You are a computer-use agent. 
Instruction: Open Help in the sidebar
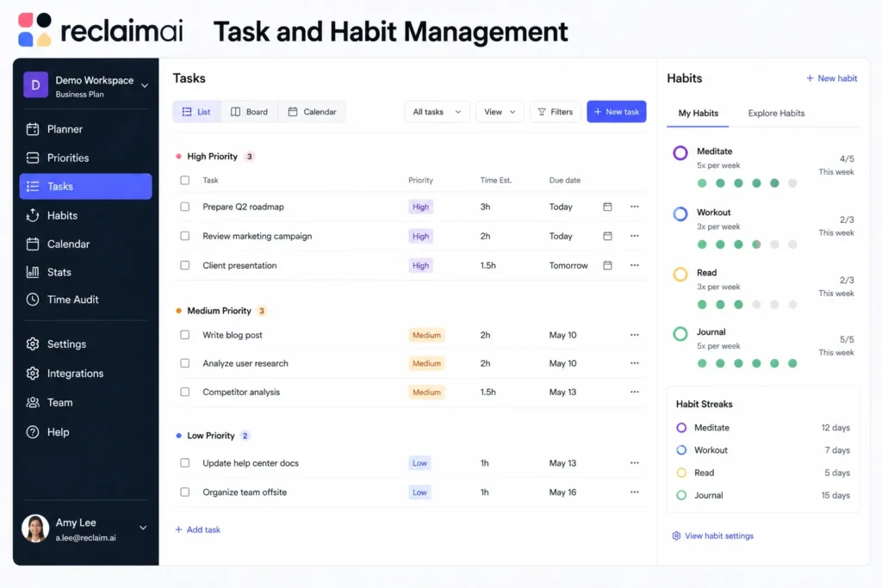pos(85,431)
